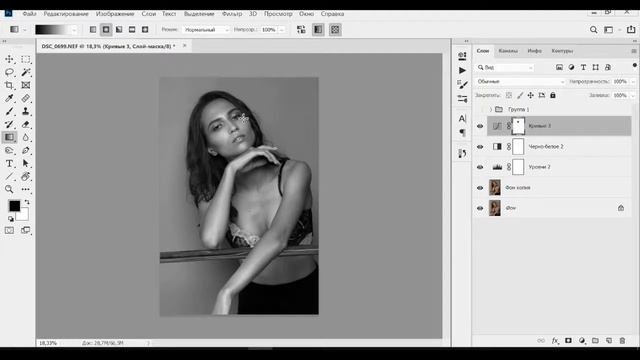
Task: Open the Файл menu
Action: click(x=29, y=14)
